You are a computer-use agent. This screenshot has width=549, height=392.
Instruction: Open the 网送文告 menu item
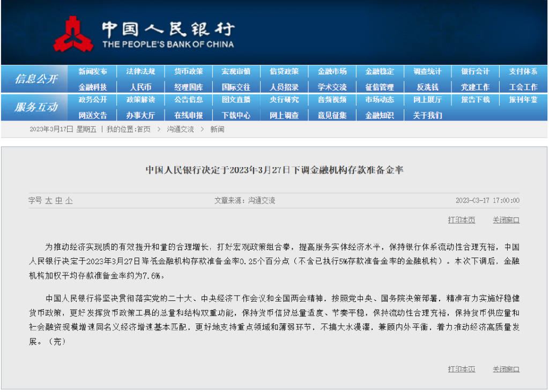93,115
